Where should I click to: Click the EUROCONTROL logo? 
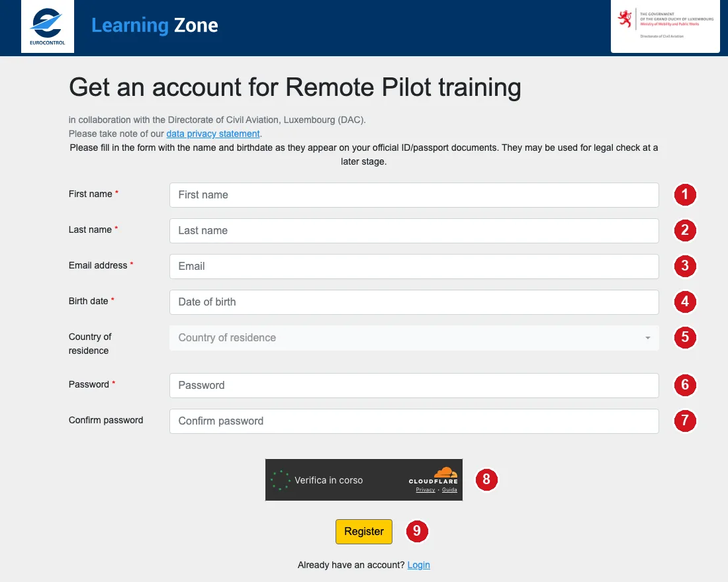48,26
